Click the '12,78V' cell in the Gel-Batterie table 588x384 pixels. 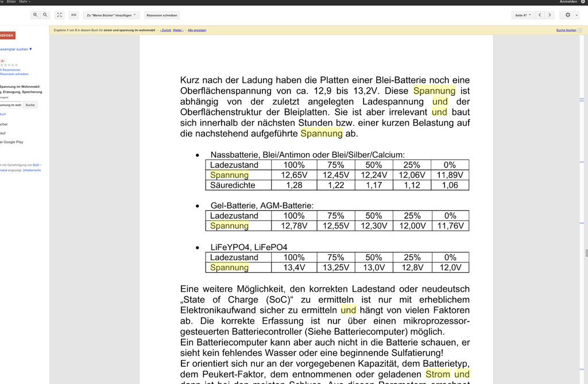(x=294, y=226)
